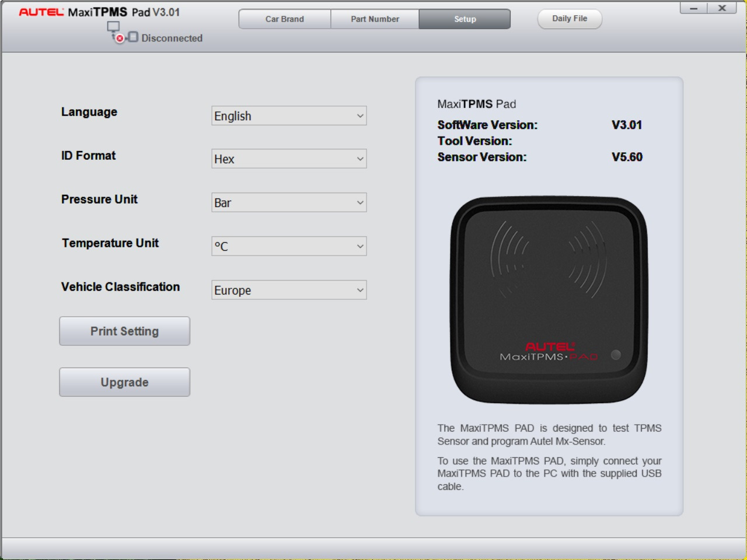Click the Sensor Version label
Screen dimensions: 747x560
[482, 157]
